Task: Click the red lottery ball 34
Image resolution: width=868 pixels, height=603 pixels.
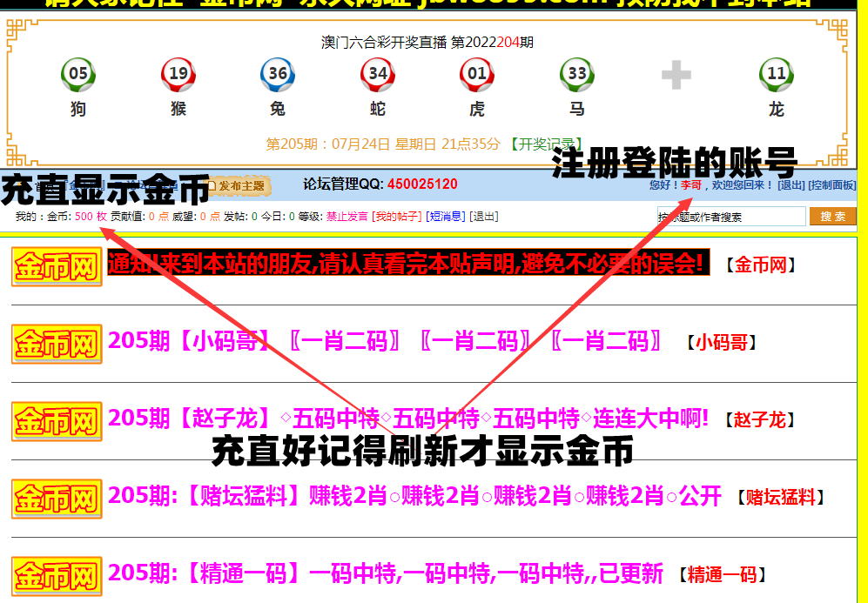Action: 378,75
